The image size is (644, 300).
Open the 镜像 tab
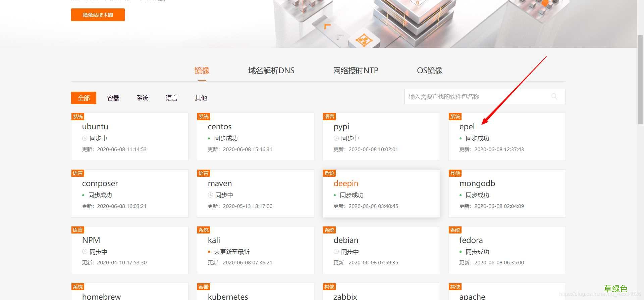pyautogui.click(x=202, y=71)
